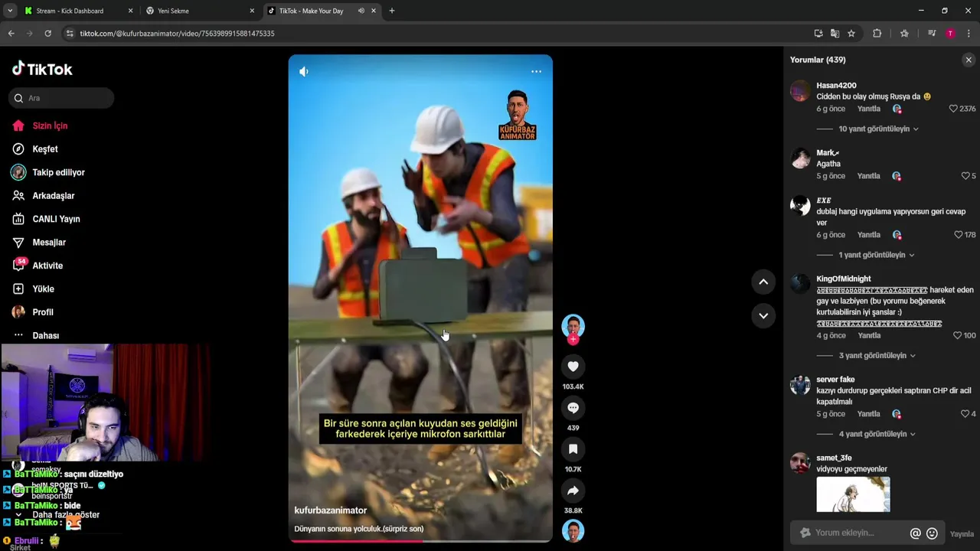Expand 4 yanıt görüntüleyin replies
Screen dimensions: 980x551
tap(877, 434)
